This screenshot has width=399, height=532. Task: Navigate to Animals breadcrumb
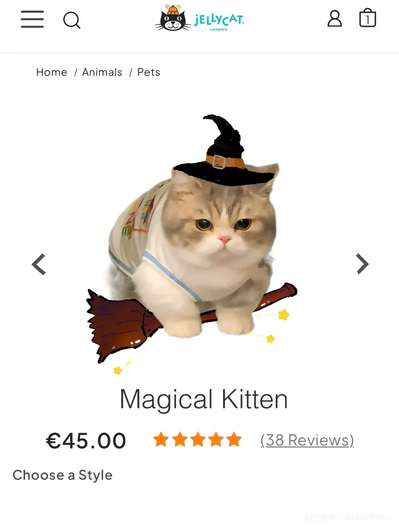(102, 72)
